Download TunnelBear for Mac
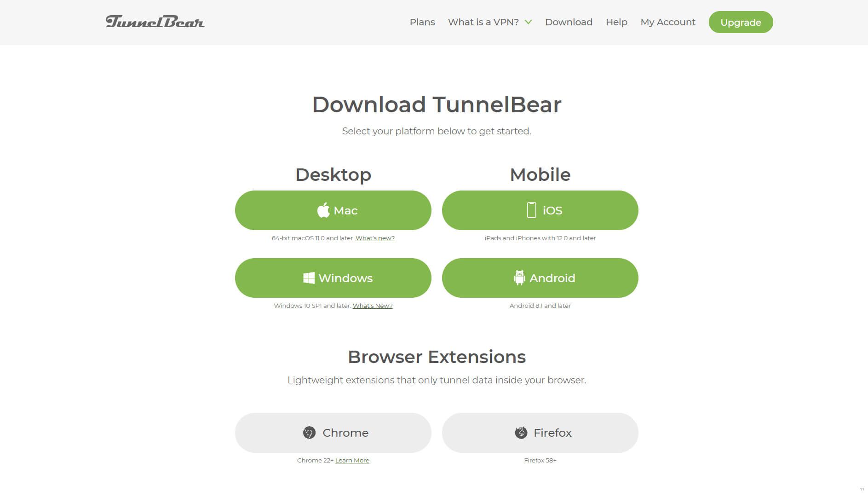The height and width of the screenshot is (497, 868). click(333, 210)
